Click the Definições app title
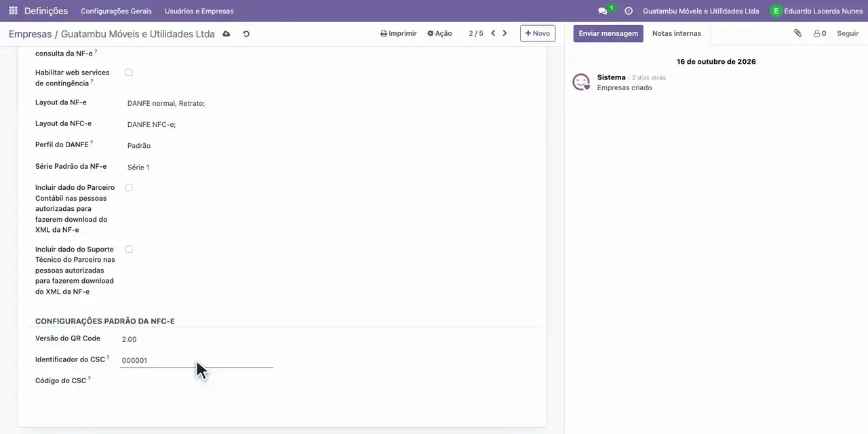 coord(46,11)
